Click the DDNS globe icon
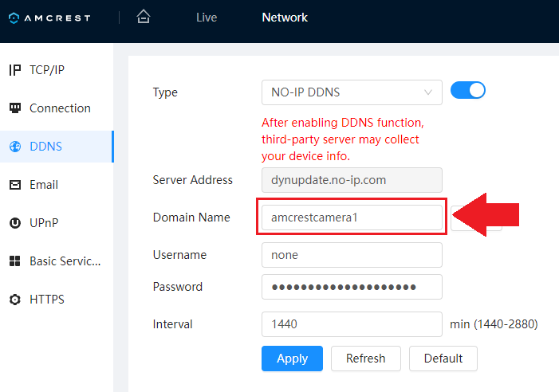Viewport: 559px width, 392px height. pyautogui.click(x=14, y=147)
